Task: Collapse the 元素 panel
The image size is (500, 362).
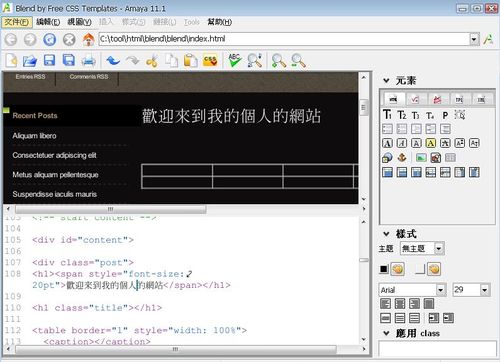Action: [x=386, y=80]
